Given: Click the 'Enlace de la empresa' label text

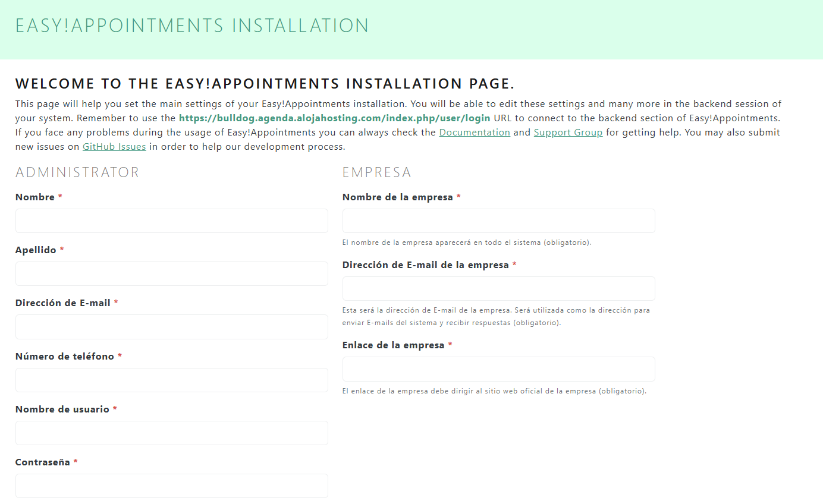Looking at the screenshot, I should [393, 345].
